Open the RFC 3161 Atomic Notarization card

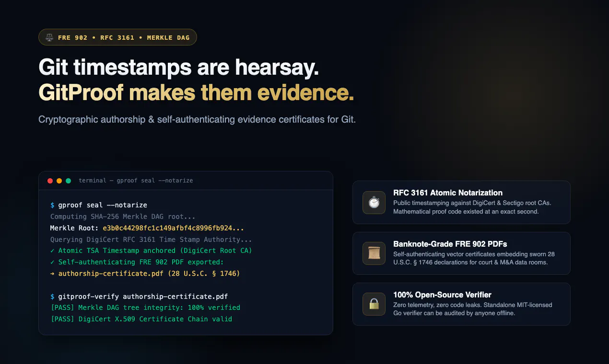coord(461,202)
